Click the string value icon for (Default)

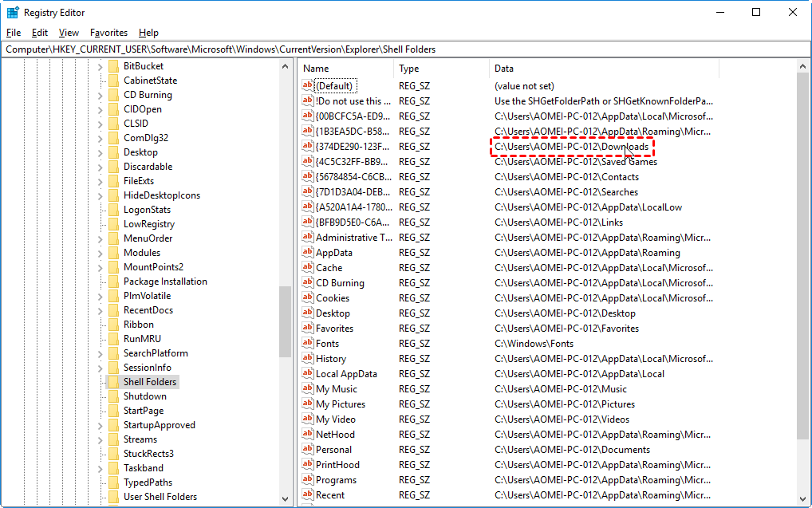click(308, 85)
